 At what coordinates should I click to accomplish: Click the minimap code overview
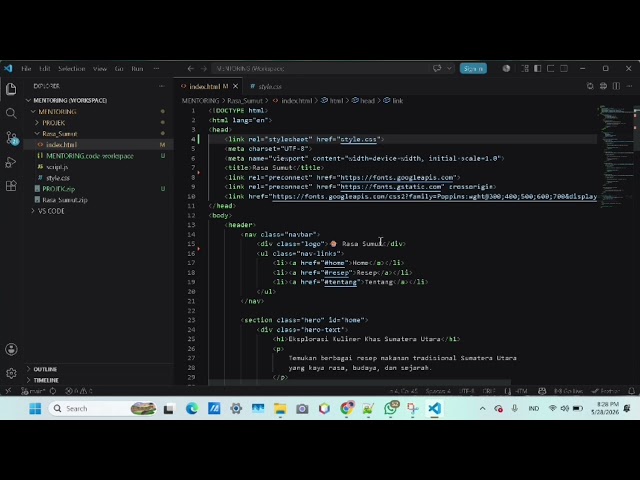pos(616,155)
